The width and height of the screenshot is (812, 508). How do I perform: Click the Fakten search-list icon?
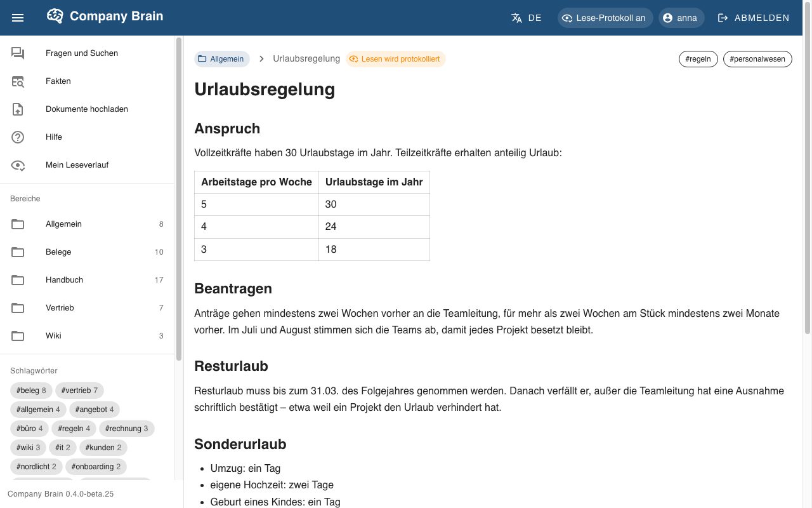point(18,81)
